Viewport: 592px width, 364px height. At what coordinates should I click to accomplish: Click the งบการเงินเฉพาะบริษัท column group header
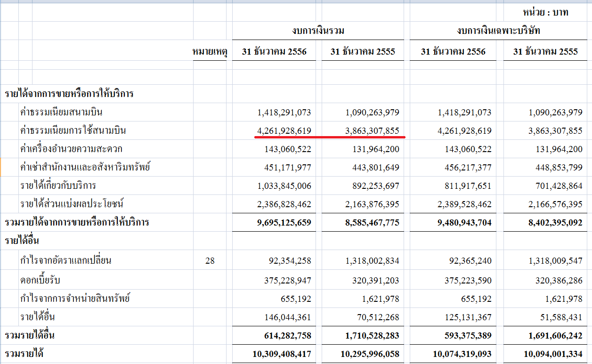coord(499,31)
